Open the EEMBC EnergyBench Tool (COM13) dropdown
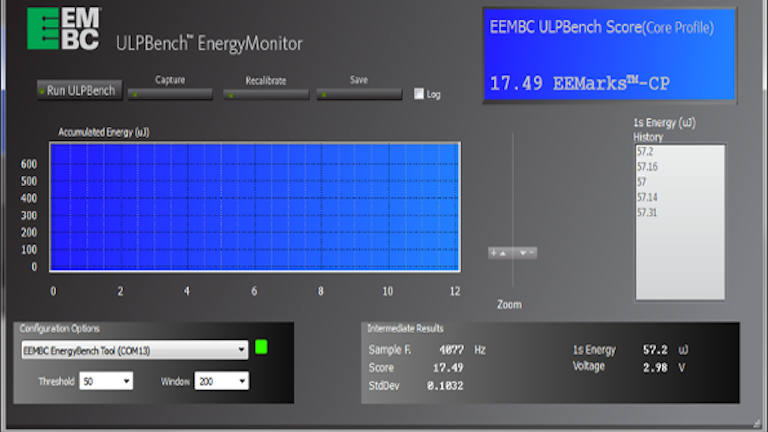This screenshot has height=432, width=768. [135, 350]
